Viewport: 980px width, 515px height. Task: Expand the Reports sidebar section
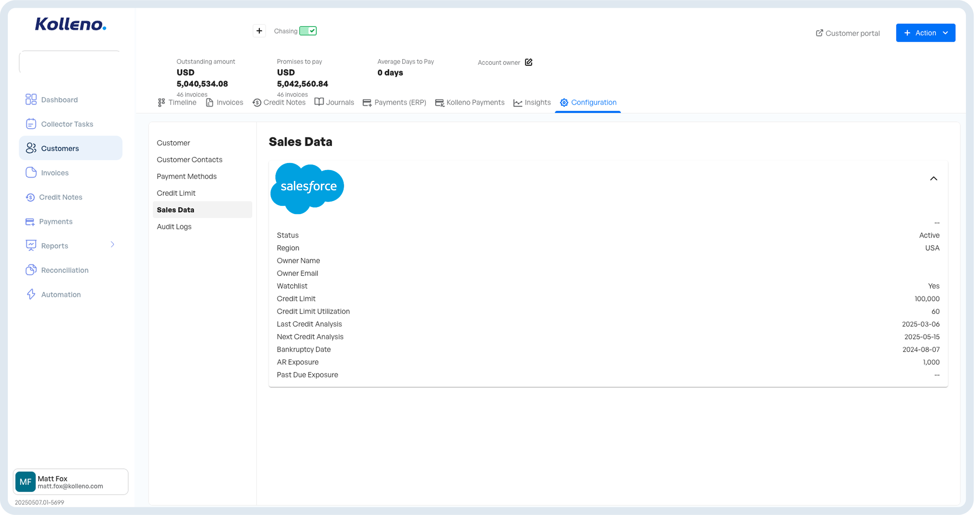coord(112,245)
